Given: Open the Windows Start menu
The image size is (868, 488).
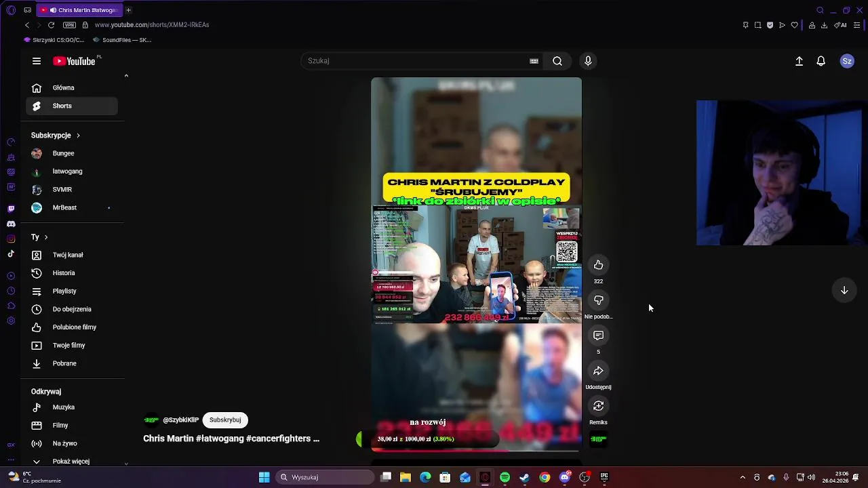Looking at the screenshot, I should tap(264, 477).
